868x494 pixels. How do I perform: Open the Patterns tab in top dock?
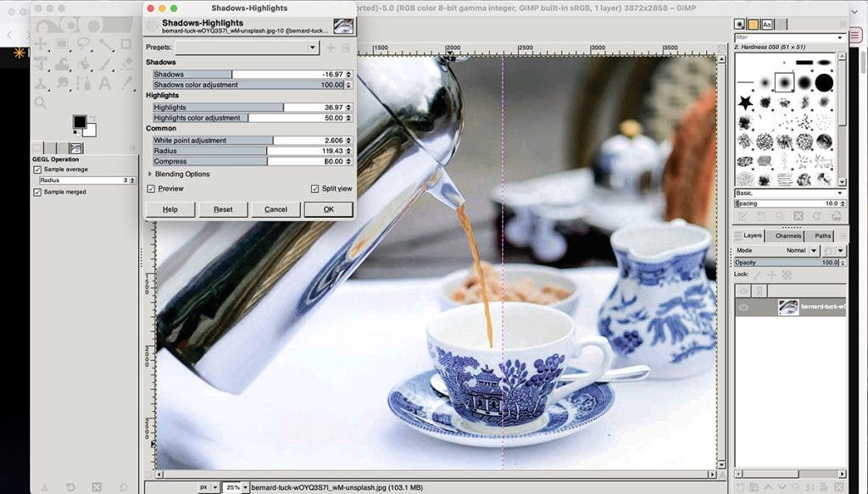click(754, 25)
